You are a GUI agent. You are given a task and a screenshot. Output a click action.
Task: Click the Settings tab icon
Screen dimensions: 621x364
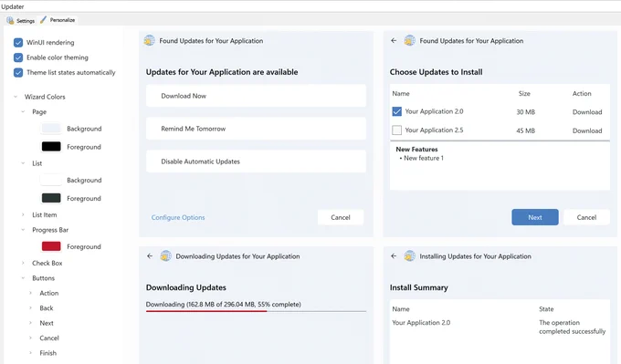pos(10,20)
